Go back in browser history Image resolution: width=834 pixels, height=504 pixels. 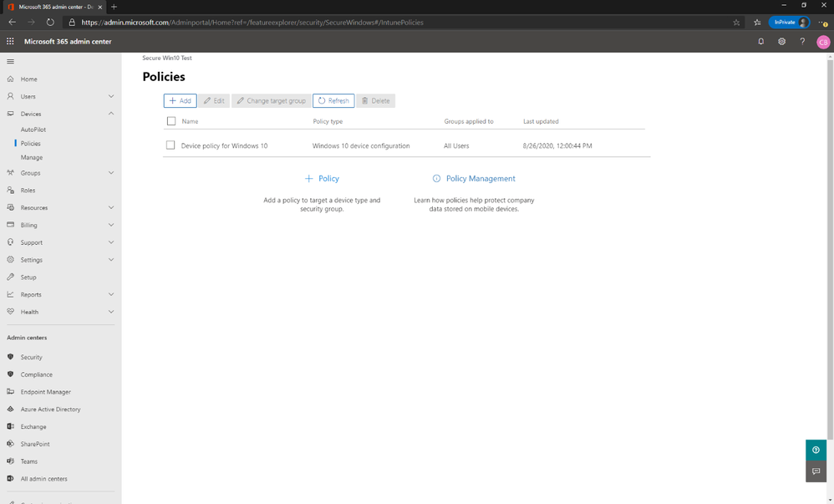(13, 23)
